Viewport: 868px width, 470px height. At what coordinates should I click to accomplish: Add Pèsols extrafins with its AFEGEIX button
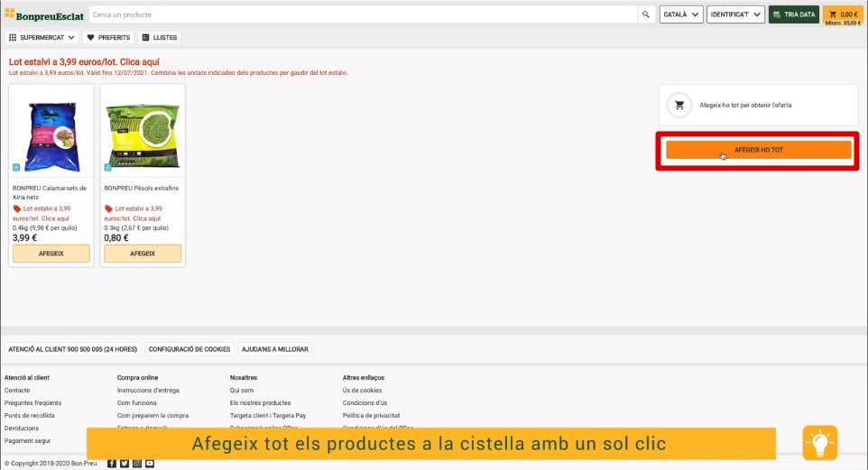pos(143,253)
